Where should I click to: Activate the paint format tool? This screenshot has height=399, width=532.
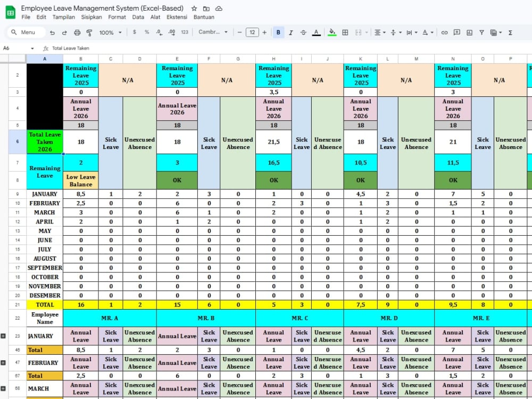[x=89, y=32]
